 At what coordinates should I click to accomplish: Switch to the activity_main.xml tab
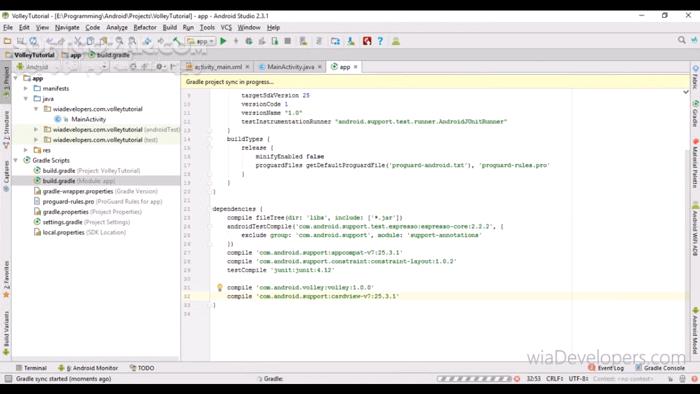(x=218, y=67)
